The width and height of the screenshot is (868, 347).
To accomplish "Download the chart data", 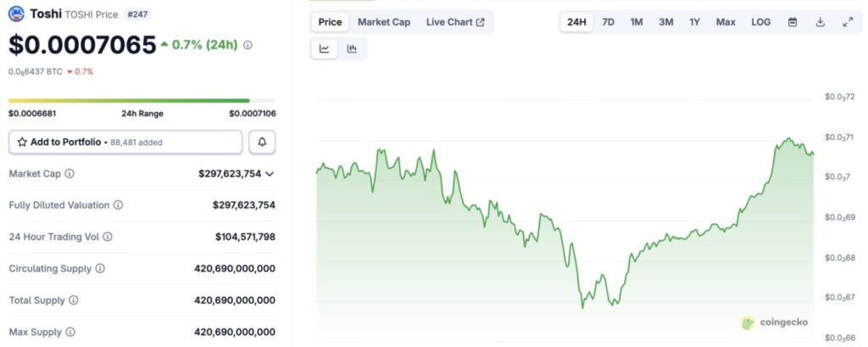I will click(820, 22).
